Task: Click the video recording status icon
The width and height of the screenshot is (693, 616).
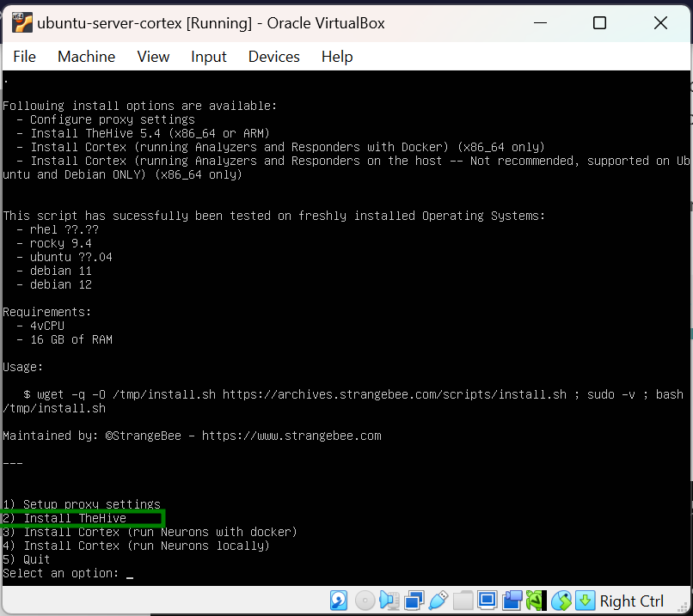Action: 512,601
